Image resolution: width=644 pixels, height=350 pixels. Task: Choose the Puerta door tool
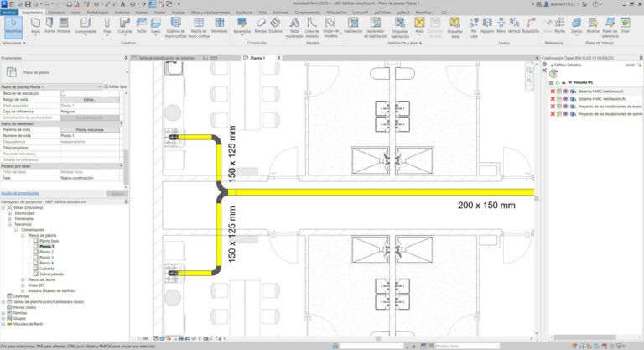pos(49,25)
